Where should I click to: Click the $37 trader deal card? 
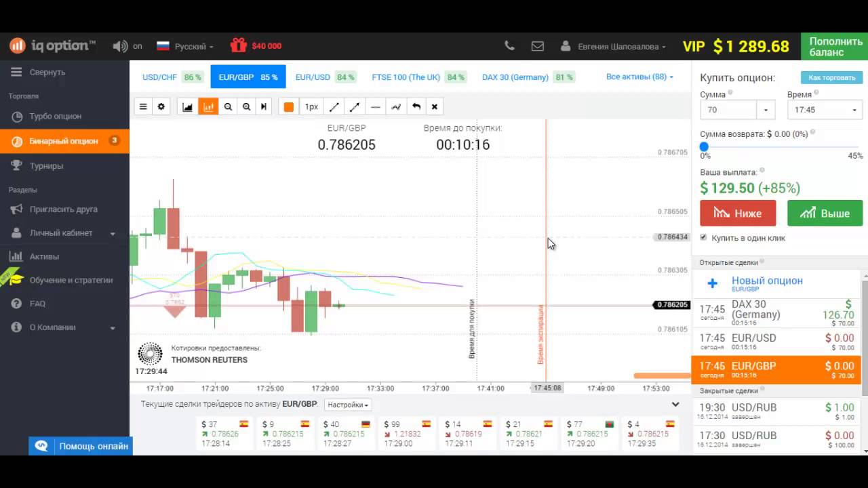(x=226, y=434)
